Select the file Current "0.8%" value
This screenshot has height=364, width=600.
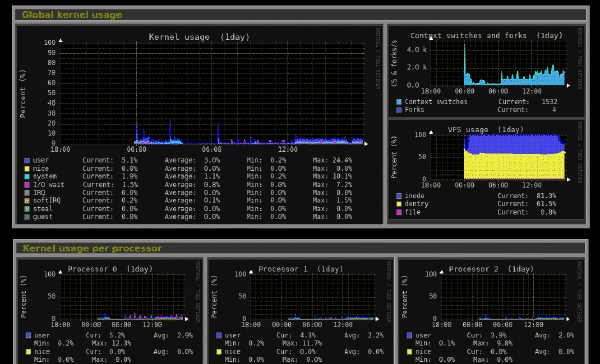[548, 212]
